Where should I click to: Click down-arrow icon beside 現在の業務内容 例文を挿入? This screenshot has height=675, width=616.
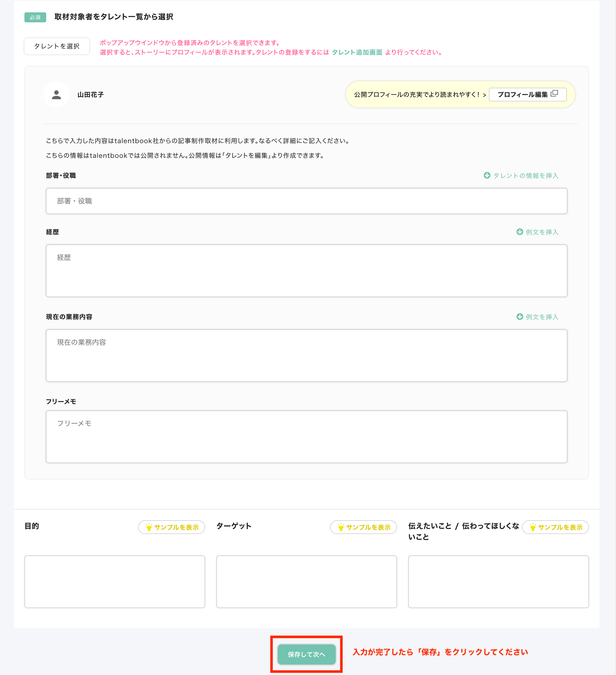coord(519,316)
